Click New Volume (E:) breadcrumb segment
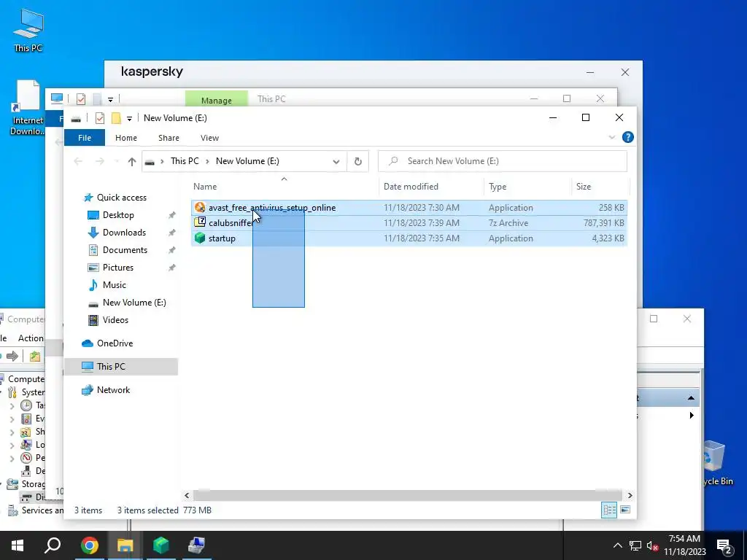Screen dimensions: 747x560 pos(247,161)
